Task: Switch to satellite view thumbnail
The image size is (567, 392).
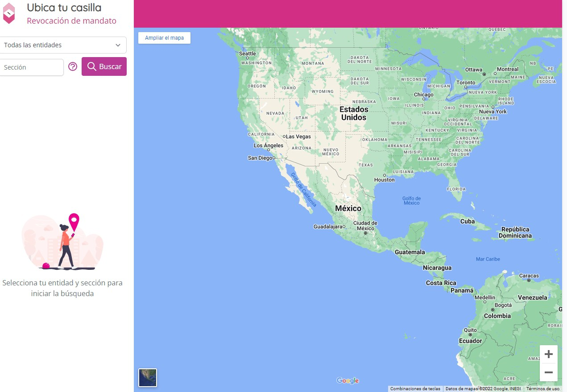Action: tap(148, 377)
